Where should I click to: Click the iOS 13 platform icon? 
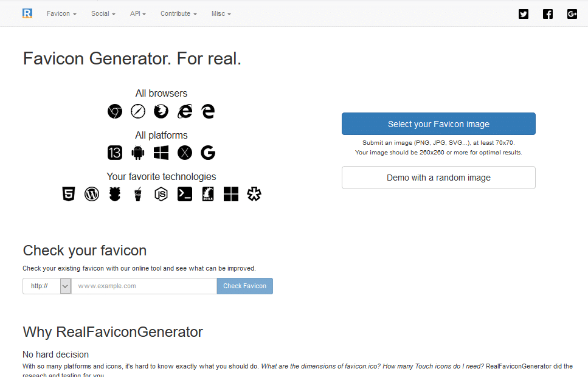click(115, 153)
